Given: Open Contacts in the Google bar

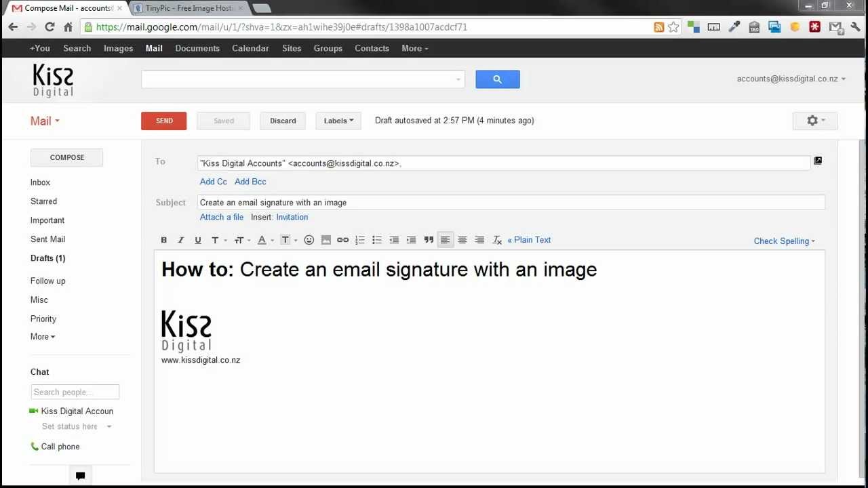Looking at the screenshot, I should 372,48.
